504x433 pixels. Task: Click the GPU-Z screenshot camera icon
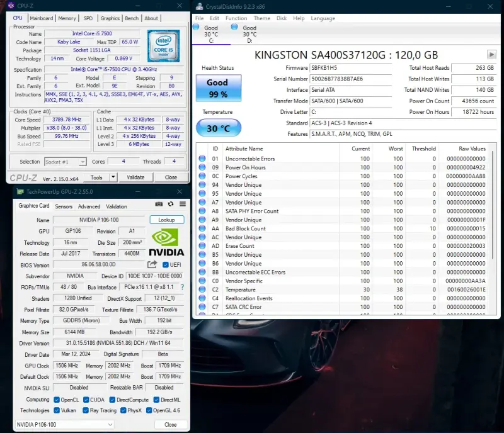pyautogui.click(x=159, y=204)
